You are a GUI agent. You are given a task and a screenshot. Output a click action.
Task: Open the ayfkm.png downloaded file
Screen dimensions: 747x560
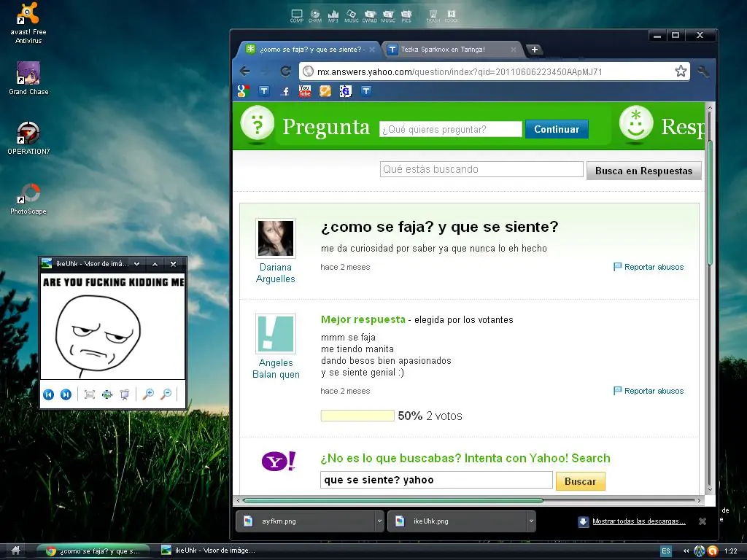306,521
